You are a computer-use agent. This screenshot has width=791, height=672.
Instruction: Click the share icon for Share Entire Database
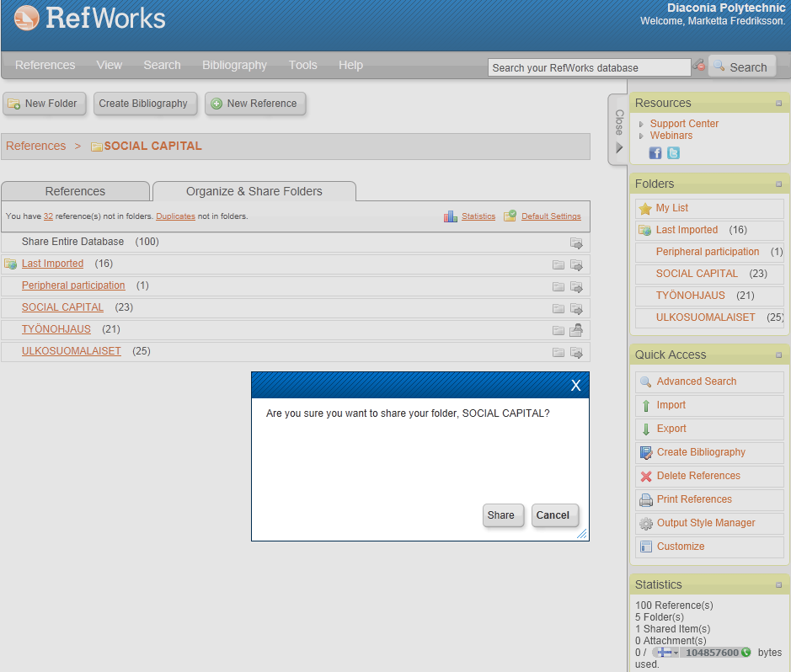pyautogui.click(x=576, y=243)
